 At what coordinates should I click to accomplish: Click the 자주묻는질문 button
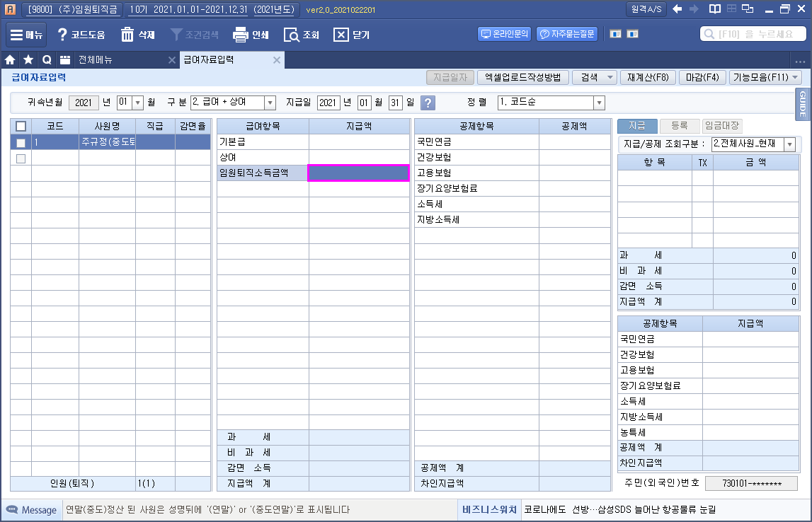(566, 34)
